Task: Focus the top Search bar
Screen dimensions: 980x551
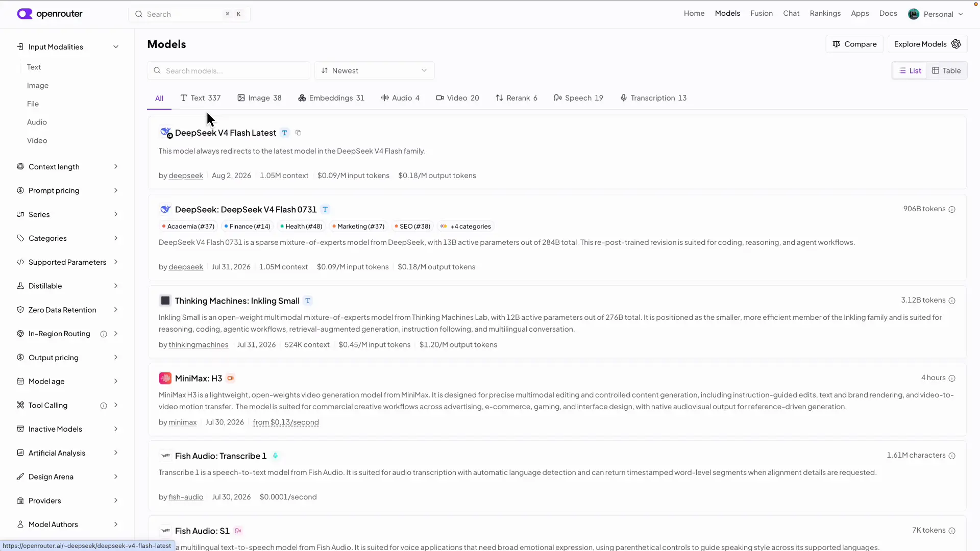Action: (189, 14)
